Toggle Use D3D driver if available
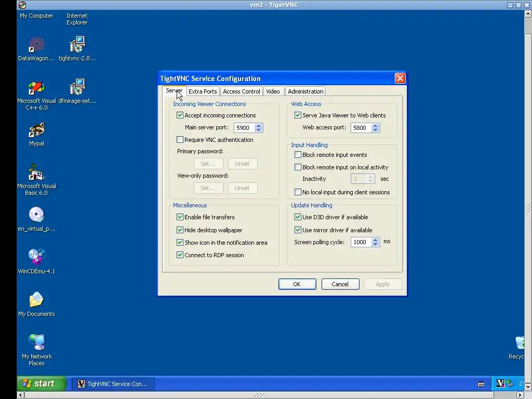 click(x=298, y=217)
